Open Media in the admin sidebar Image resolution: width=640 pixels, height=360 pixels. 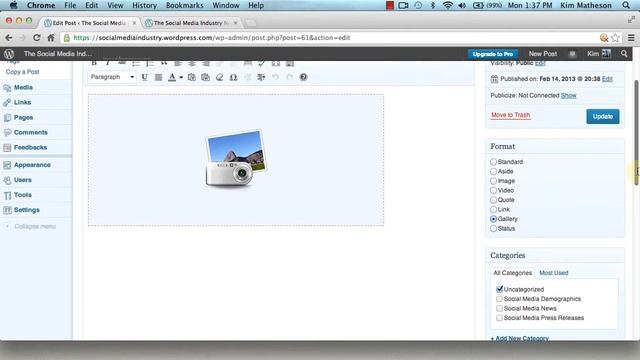click(x=23, y=87)
